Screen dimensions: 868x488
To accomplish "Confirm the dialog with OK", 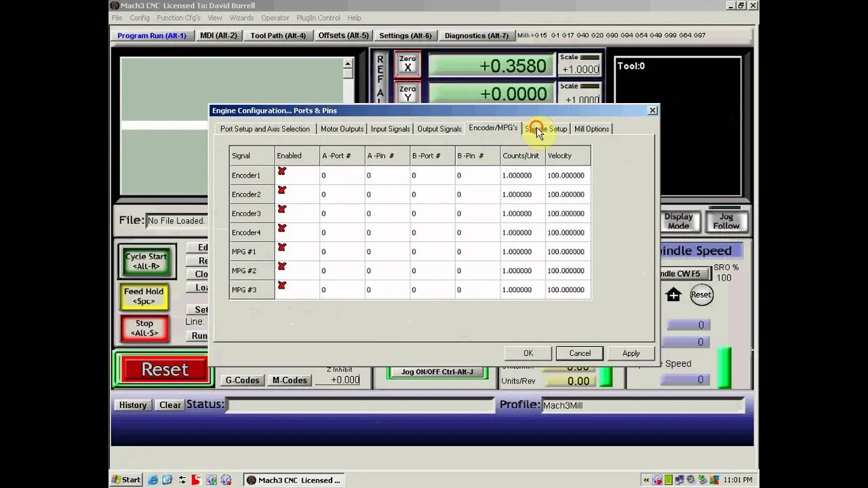I will tap(528, 353).
